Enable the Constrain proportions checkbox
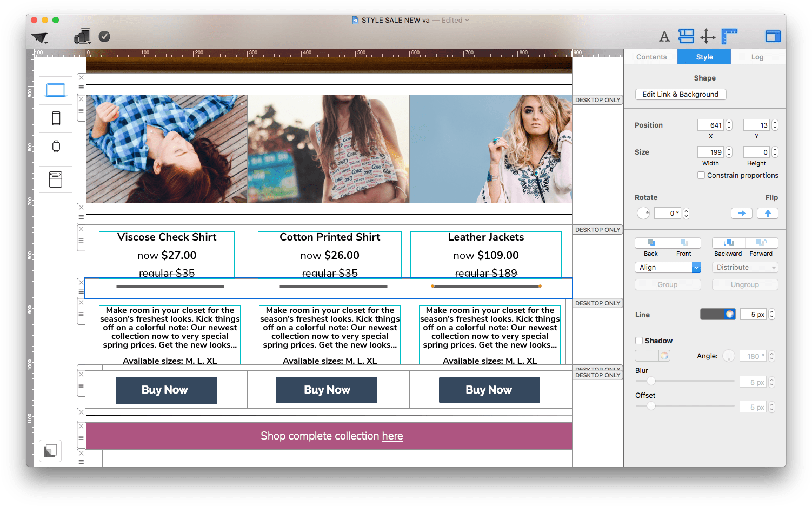The width and height of the screenshot is (812, 506). point(701,175)
